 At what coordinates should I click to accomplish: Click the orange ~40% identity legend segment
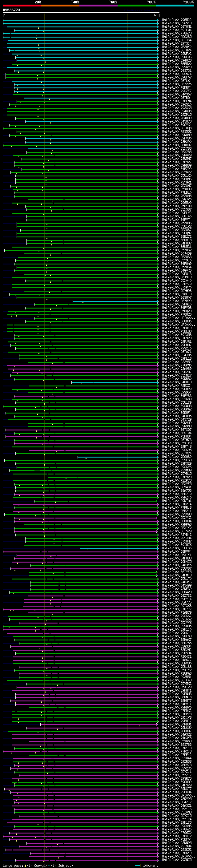pos(60,6)
